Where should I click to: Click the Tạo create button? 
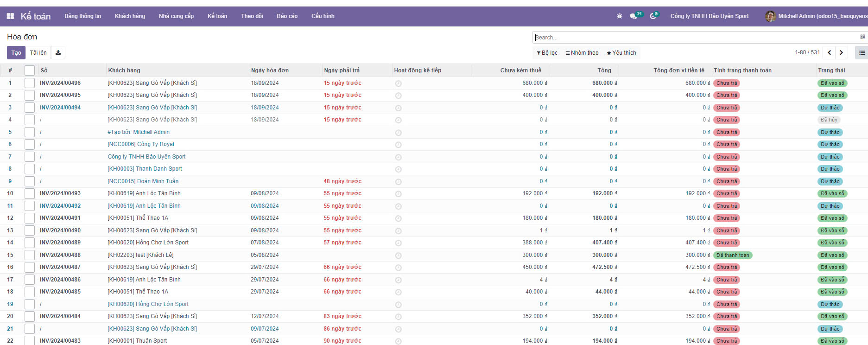tap(16, 53)
